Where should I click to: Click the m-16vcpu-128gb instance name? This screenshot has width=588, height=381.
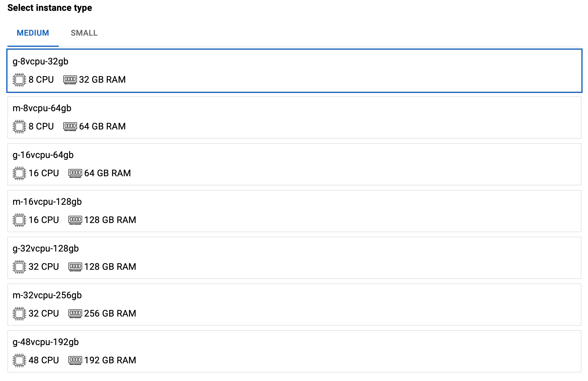coord(47,202)
